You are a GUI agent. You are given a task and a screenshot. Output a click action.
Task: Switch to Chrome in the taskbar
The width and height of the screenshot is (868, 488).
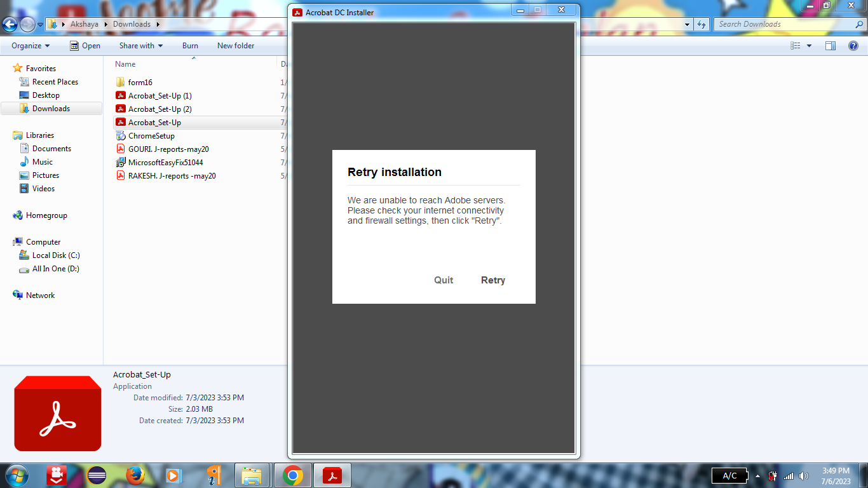292,475
